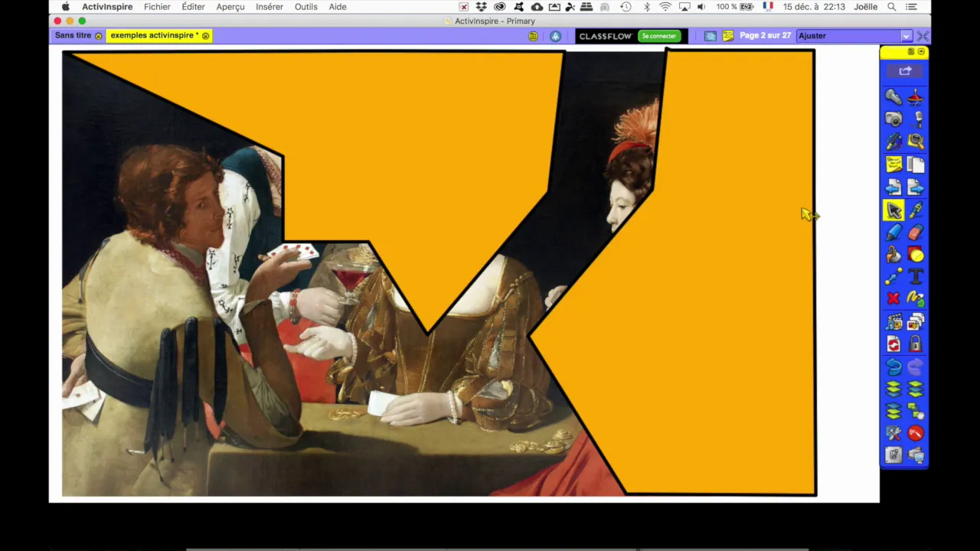Pick the Highlighter tool
The height and width of the screenshot is (551, 980).
(893, 232)
